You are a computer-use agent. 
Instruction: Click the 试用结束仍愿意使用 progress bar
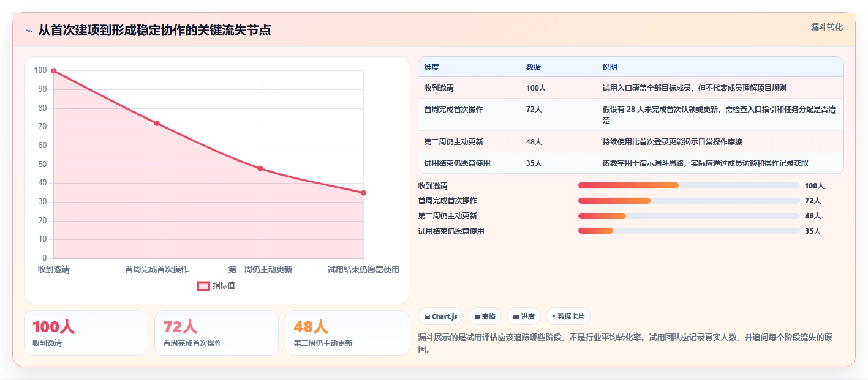(689, 231)
